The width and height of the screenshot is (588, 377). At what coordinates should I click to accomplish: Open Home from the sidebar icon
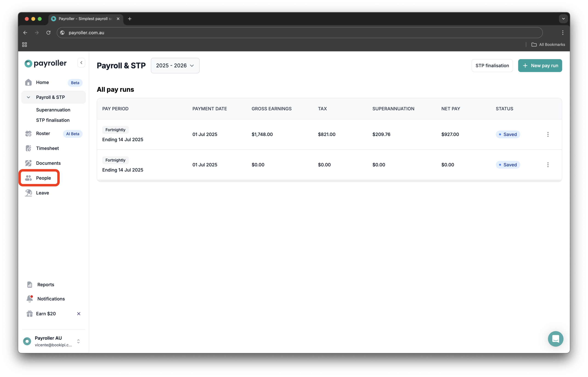pos(28,83)
